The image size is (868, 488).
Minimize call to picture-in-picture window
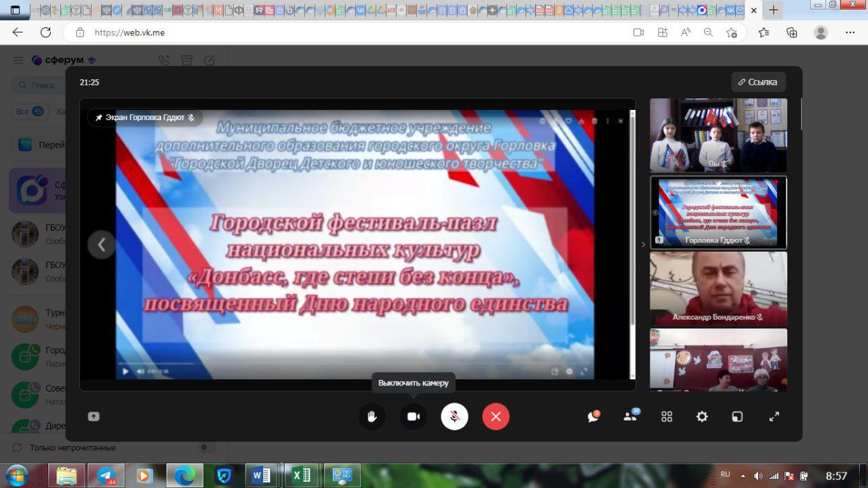click(x=737, y=417)
